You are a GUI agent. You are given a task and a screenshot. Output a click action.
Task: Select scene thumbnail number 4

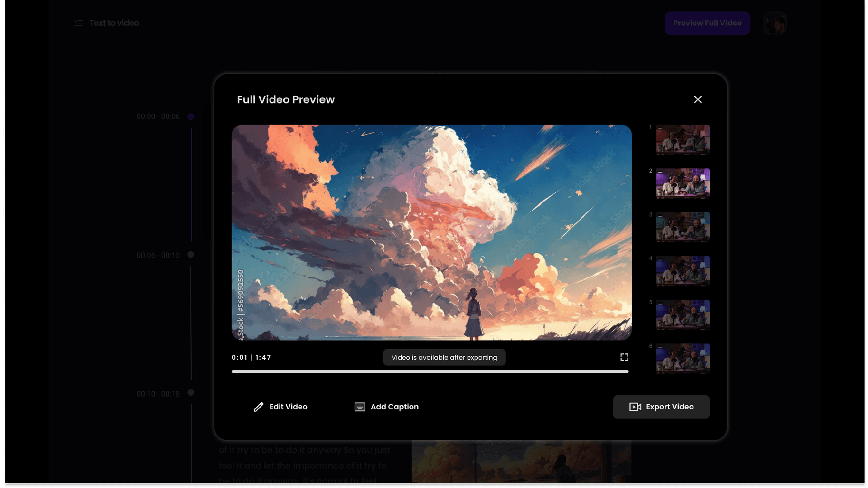point(682,271)
